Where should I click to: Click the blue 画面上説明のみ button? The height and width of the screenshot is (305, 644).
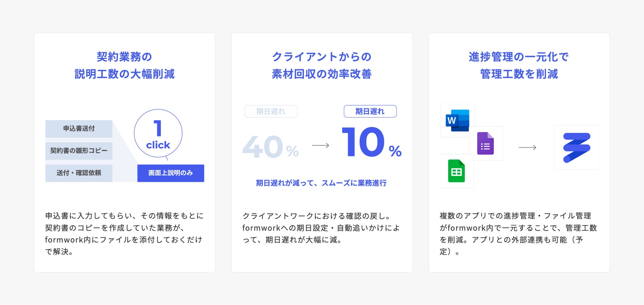tap(171, 173)
